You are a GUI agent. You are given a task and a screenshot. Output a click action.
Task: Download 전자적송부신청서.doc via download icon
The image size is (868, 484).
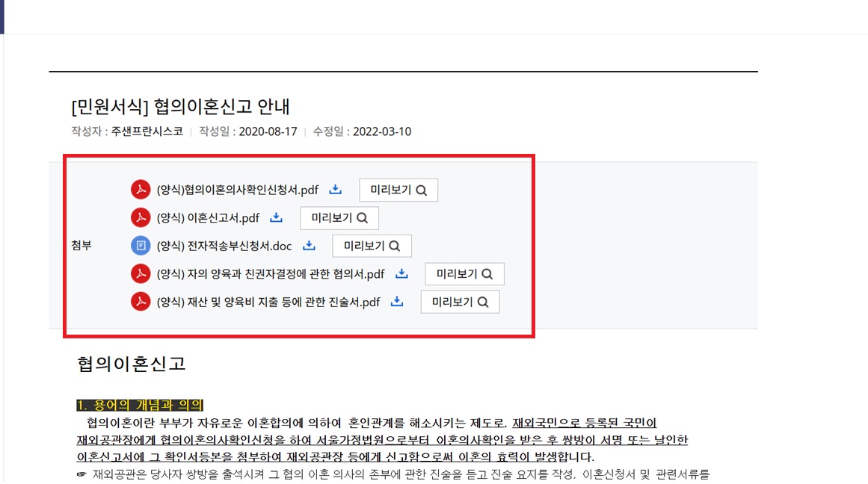(x=309, y=246)
